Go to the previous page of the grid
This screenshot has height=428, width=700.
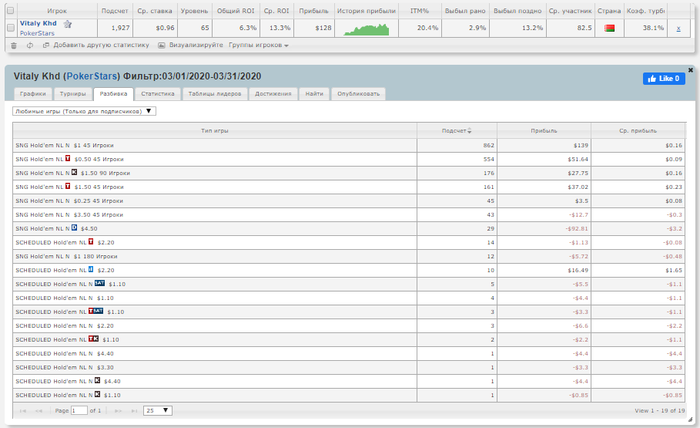[x=39, y=411]
